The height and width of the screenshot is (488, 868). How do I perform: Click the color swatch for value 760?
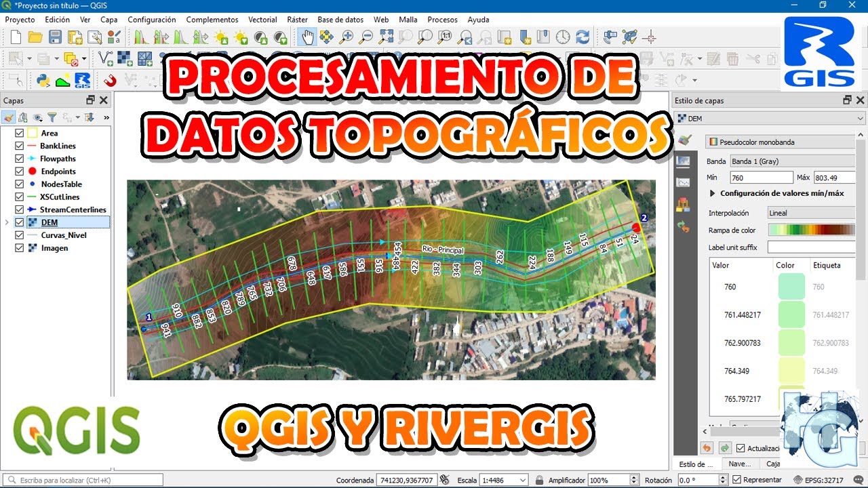[791, 287]
